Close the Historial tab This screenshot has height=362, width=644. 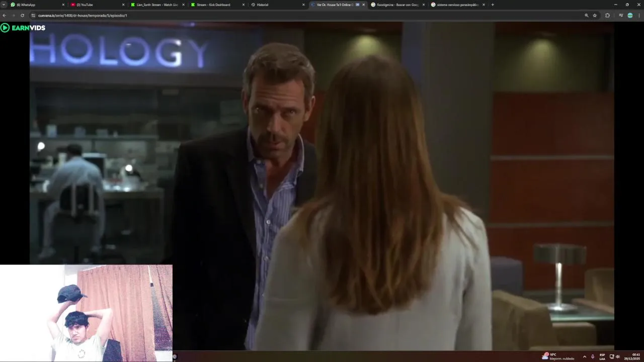(x=303, y=5)
